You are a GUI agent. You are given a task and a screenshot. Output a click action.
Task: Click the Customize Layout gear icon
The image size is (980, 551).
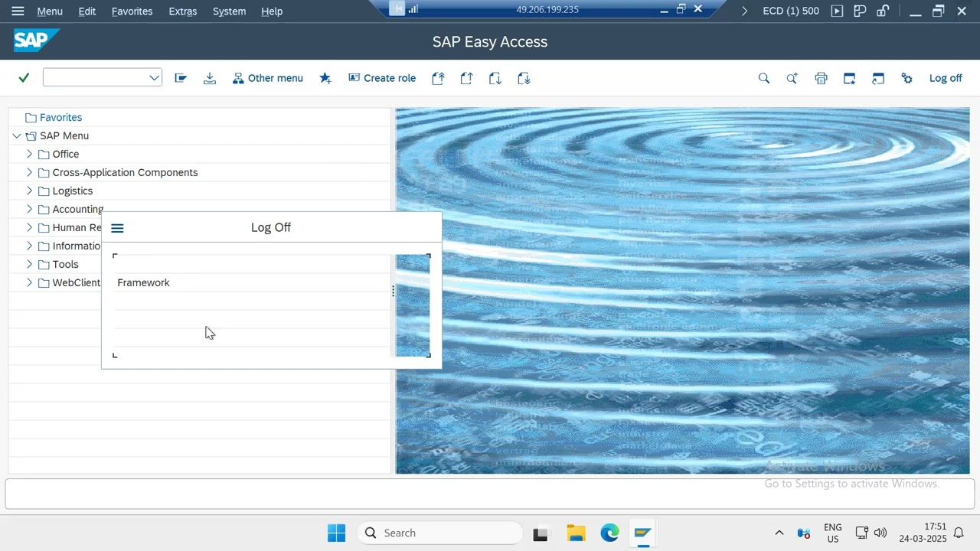click(907, 78)
